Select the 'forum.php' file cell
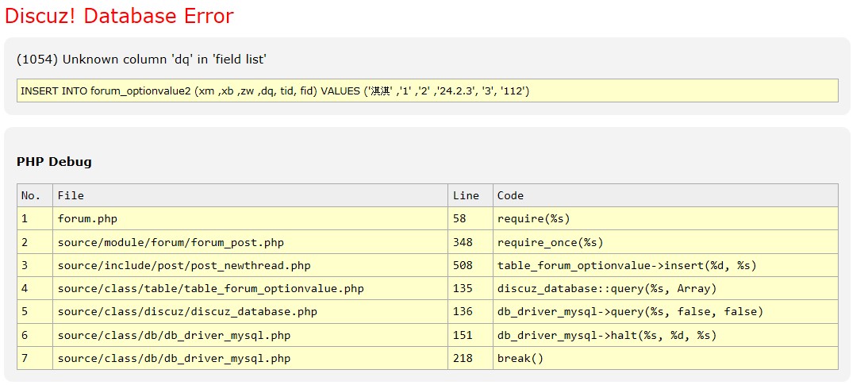The image size is (868, 385). (250, 219)
